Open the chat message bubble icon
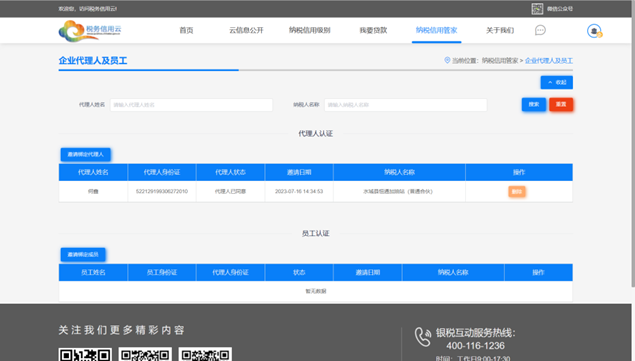Viewport: 635px width, 361px height. click(540, 30)
